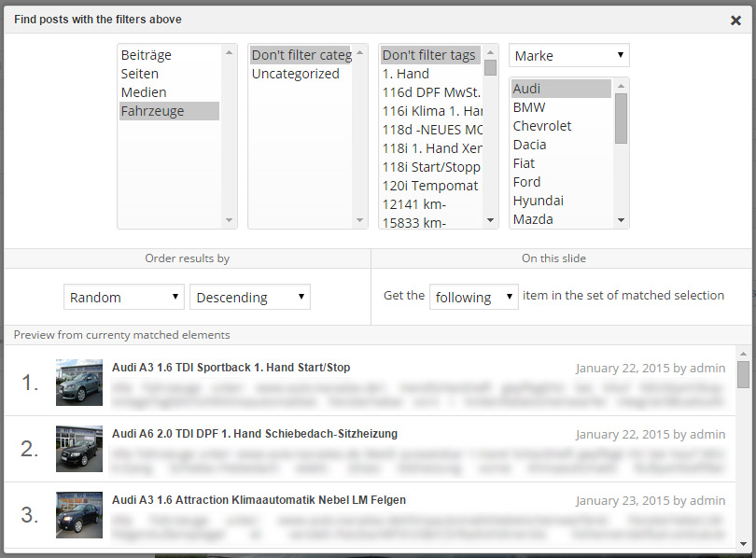The width and height of the screenshot is (756, 558).
Task: Open the 'following' item dropdown
Action: pos(474,297)
